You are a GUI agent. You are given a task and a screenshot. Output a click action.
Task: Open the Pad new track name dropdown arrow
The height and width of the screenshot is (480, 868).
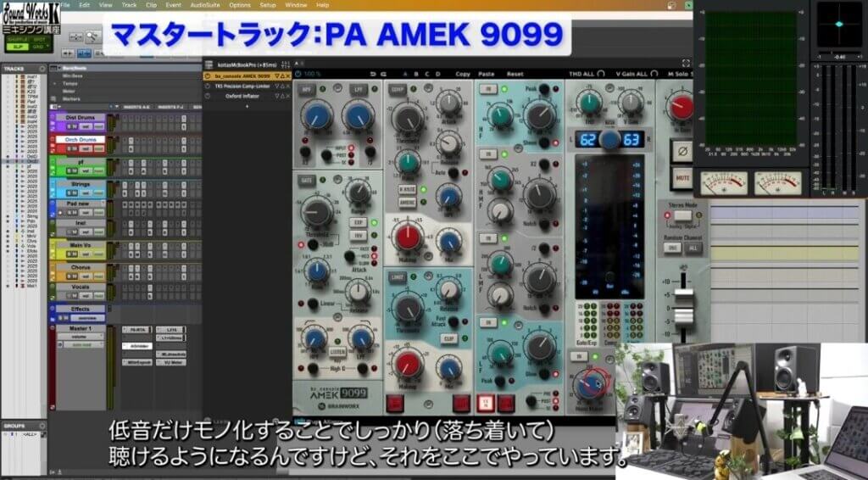point(102,204)
